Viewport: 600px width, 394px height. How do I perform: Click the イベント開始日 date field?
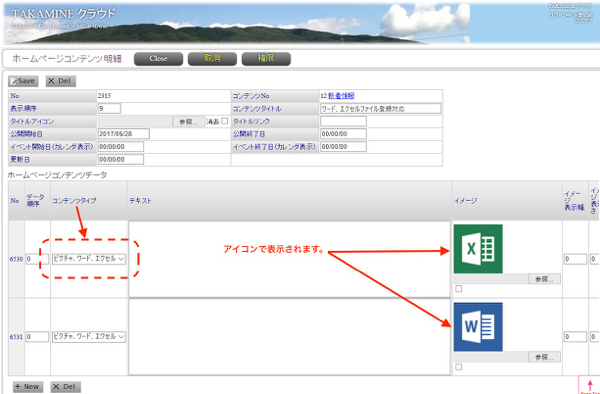(x=121, y=147)
